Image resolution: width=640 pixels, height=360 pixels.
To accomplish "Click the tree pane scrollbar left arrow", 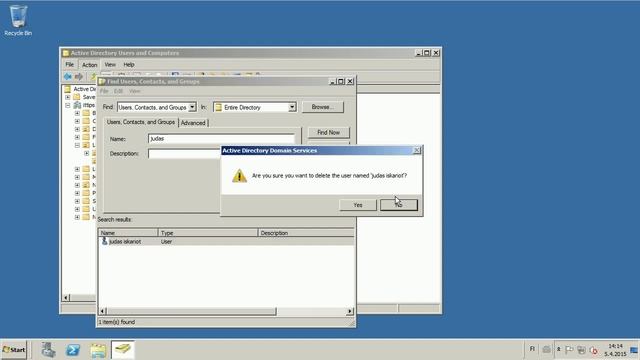I will (x=66, y=298).
